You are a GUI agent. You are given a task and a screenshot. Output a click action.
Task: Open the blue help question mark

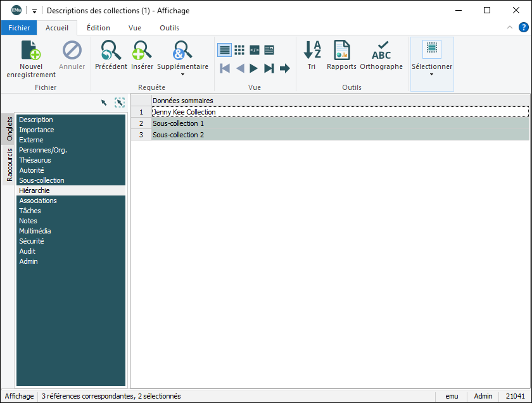tap(524, 27)
